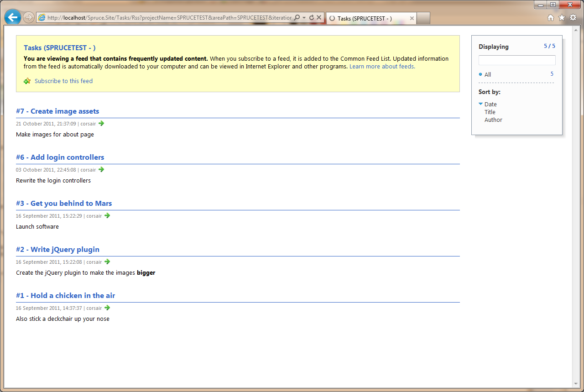Go to the browser Home icon
Image resolution: width=584 pixels, height=392 pixels.
551,18
